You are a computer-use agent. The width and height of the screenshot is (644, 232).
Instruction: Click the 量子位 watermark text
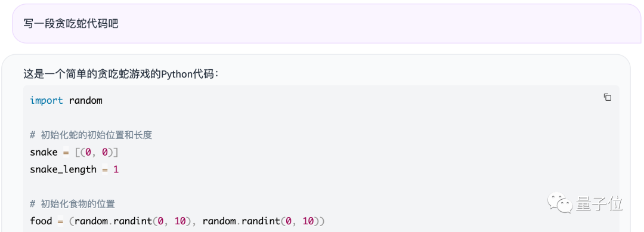point(599,203)
